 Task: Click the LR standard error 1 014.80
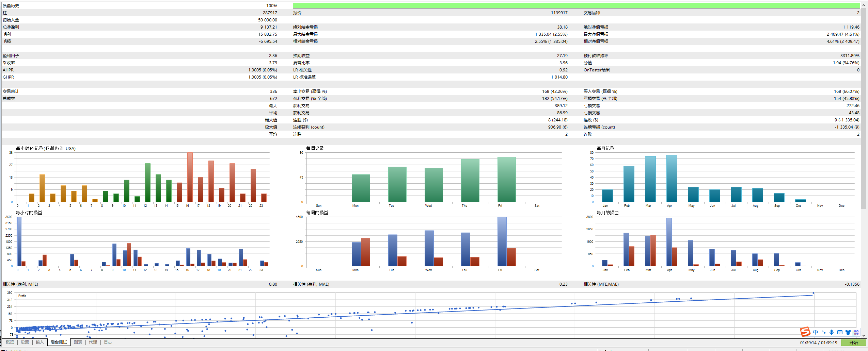click(x=559, y=77)
